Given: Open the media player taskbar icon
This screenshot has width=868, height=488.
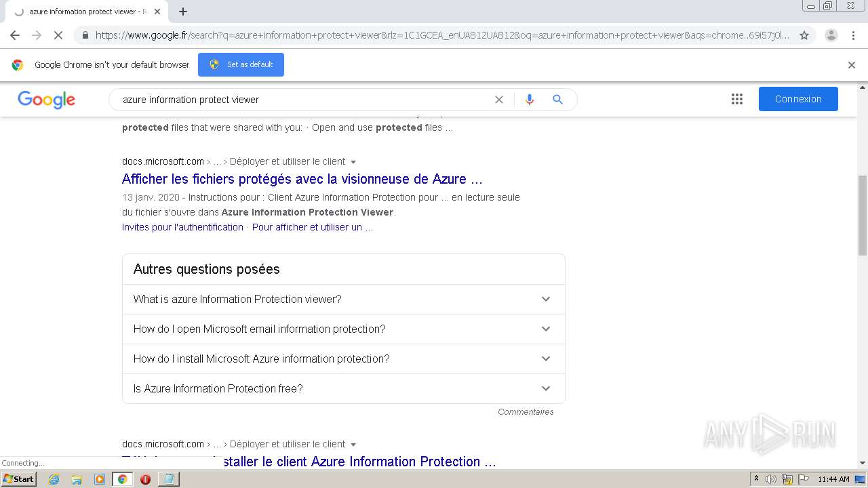Looking at the screenshot, I should pos(100,479).
